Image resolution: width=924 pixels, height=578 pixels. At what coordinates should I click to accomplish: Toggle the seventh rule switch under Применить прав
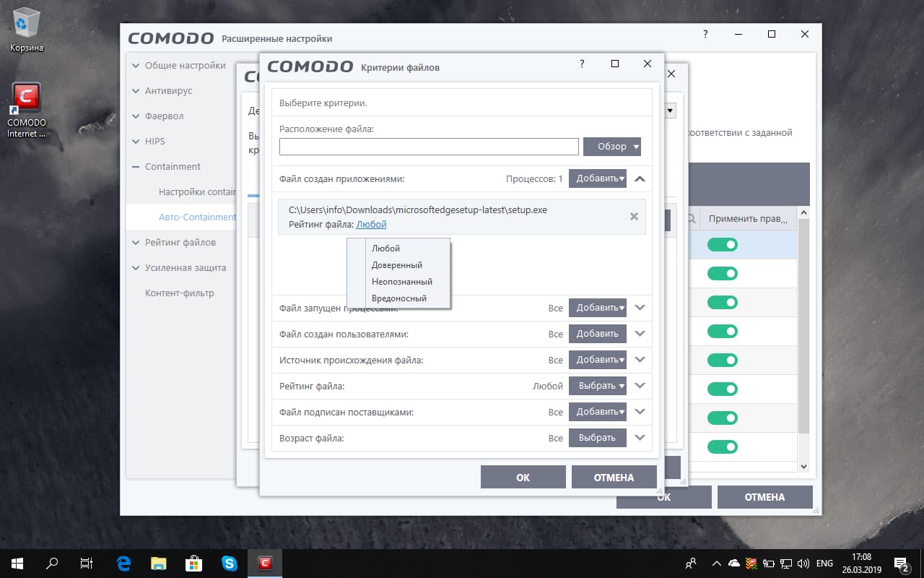click(x=723, y=418)
